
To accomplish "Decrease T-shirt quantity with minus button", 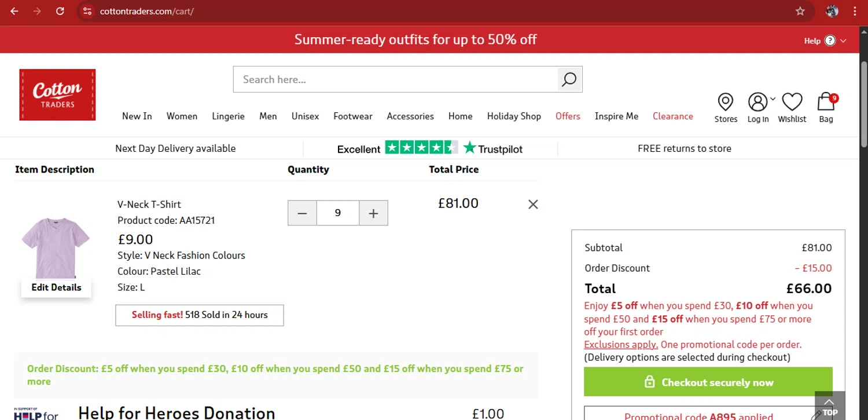I will (302, 213).
